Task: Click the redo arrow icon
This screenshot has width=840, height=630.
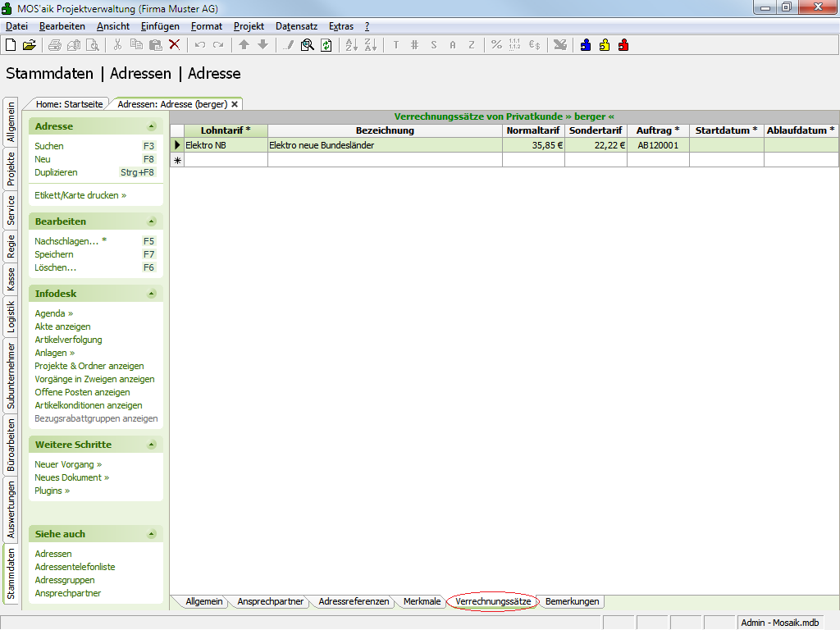Action: click(218, 45)
